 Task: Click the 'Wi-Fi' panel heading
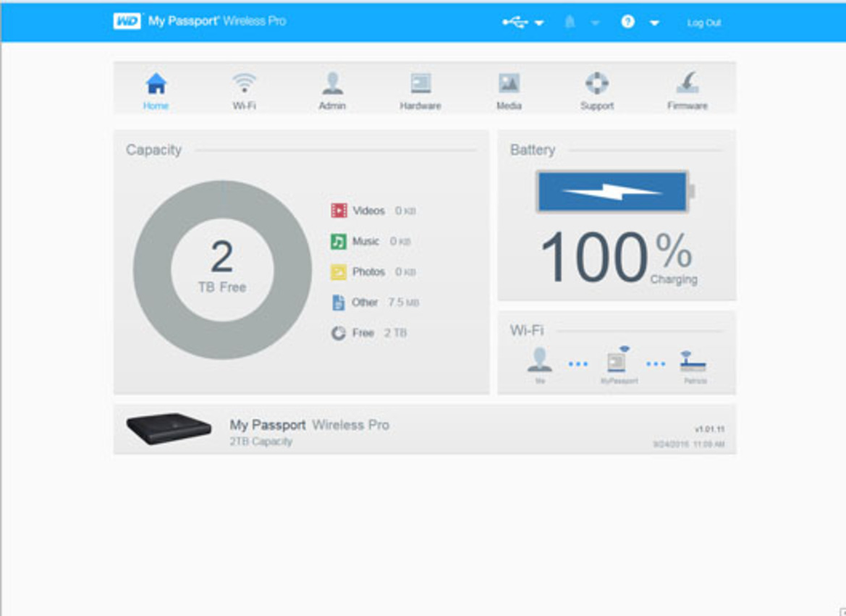(x=527, y=330)
